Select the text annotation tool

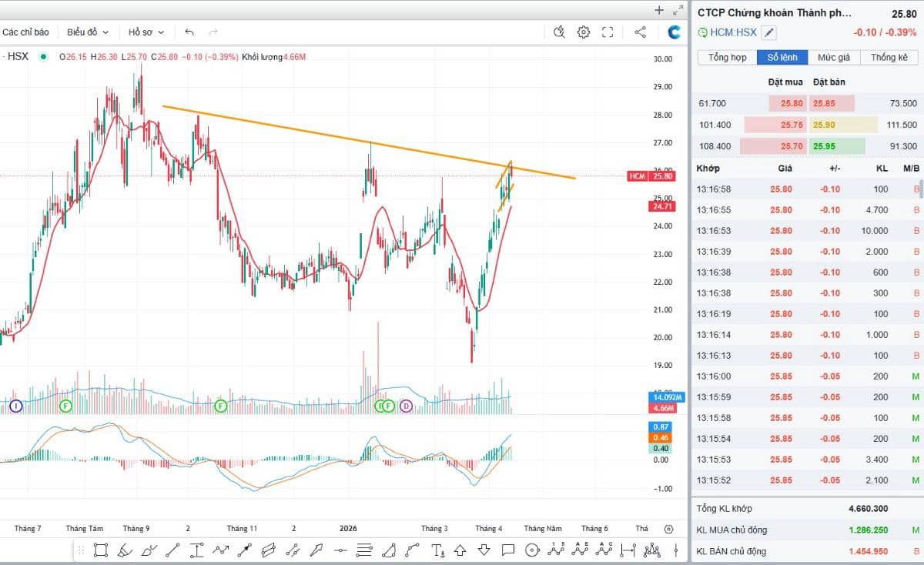(437, 550)
